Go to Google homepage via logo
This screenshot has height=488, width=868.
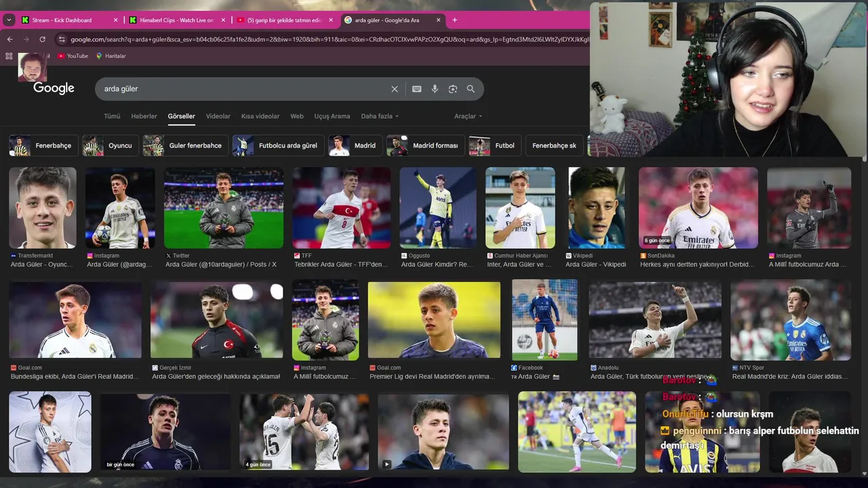pos(54,88)
